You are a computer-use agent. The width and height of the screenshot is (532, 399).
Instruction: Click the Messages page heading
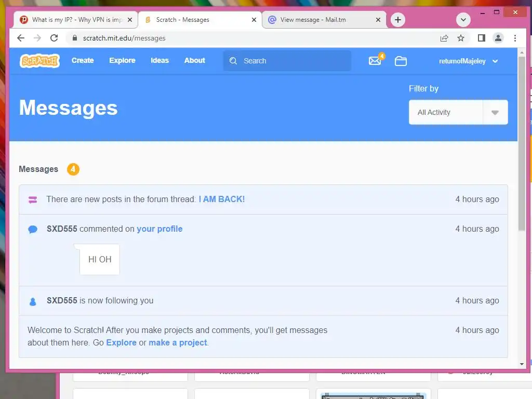(x=68, y=108)
